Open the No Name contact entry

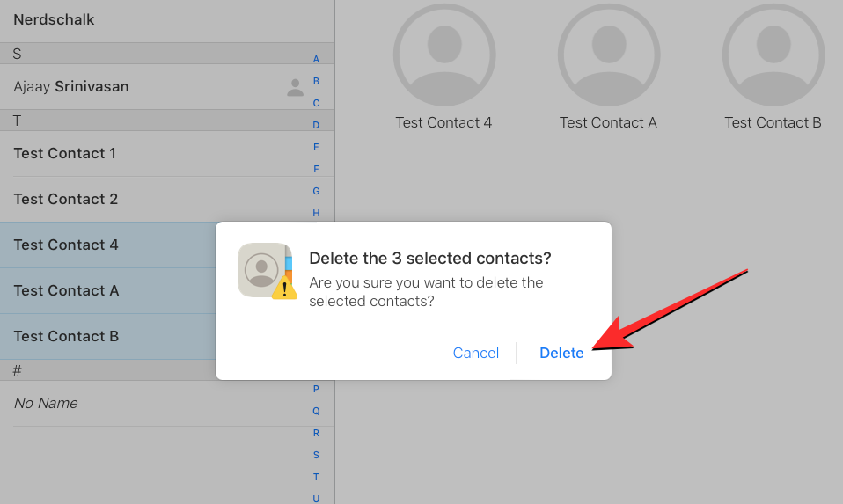[46, 404]
